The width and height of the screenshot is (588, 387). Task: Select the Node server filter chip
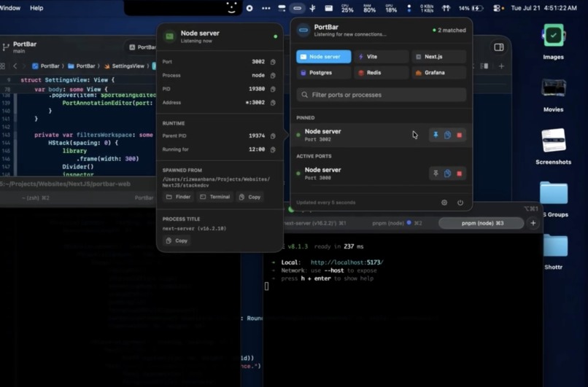point(324,57)
